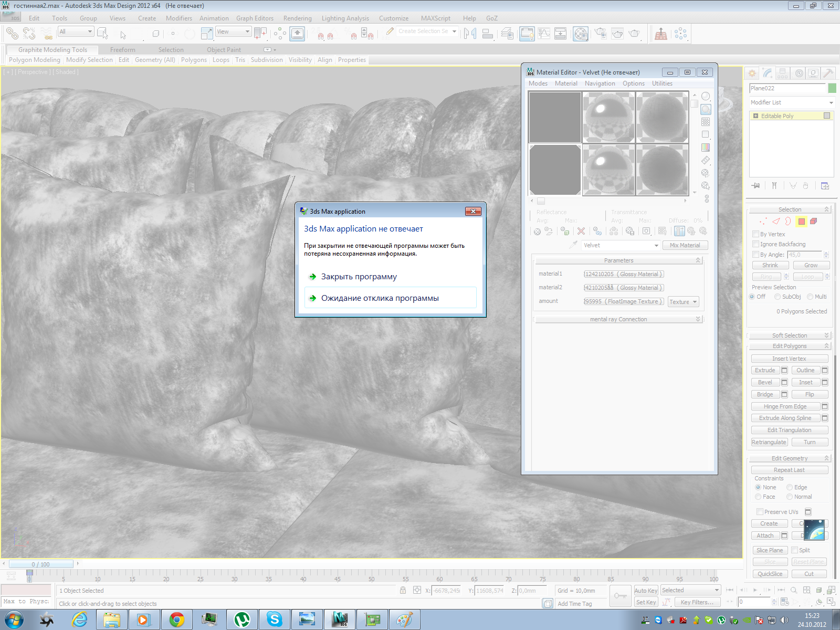Enable the By Vertex checkbox

[x=756, y=234]
